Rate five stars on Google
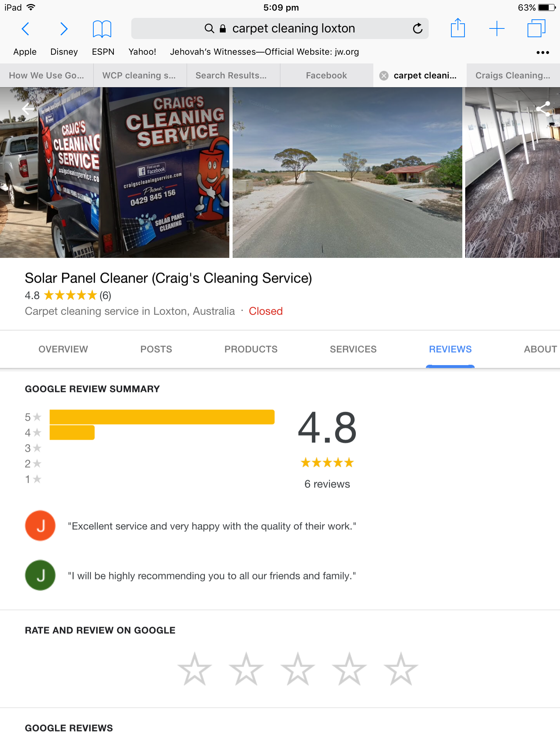This screenshot has width=560, height=747. [x=401, y=669]
